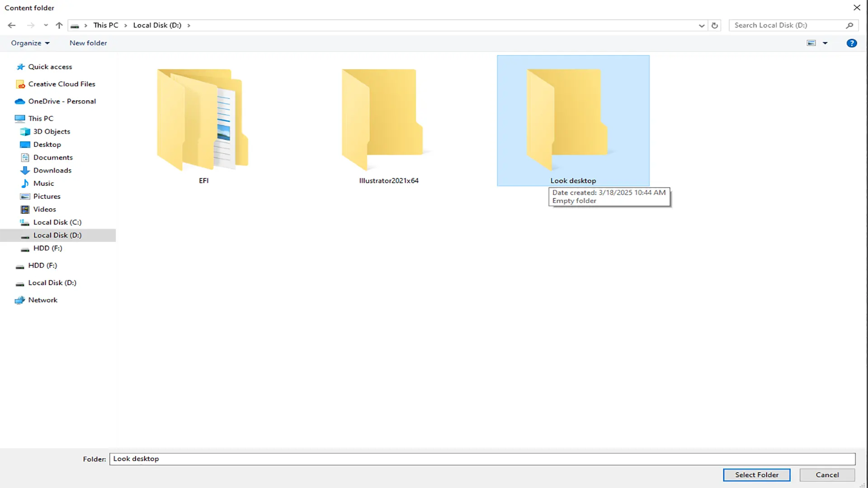Open the address bar history dropdown
Image resolution: width=868 pixels, height=488 pixels.
coord(701,26)
